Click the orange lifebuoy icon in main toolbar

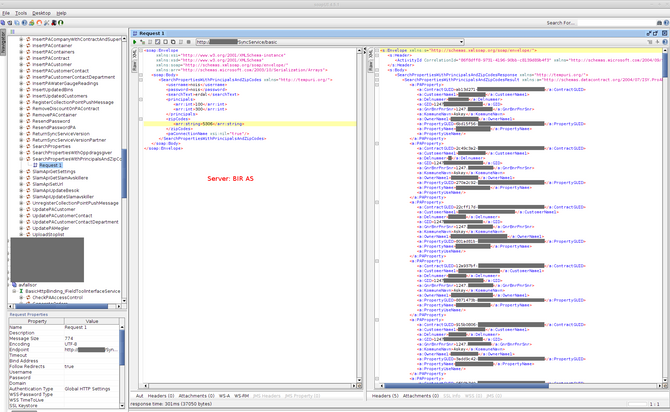pyautogui.click(x=39, y=23)
